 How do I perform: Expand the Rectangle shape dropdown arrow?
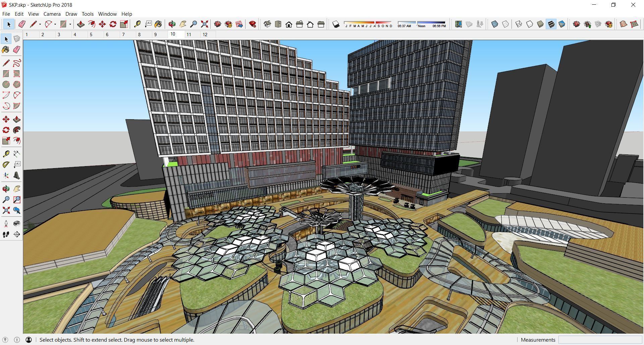(x=70, y=24)
